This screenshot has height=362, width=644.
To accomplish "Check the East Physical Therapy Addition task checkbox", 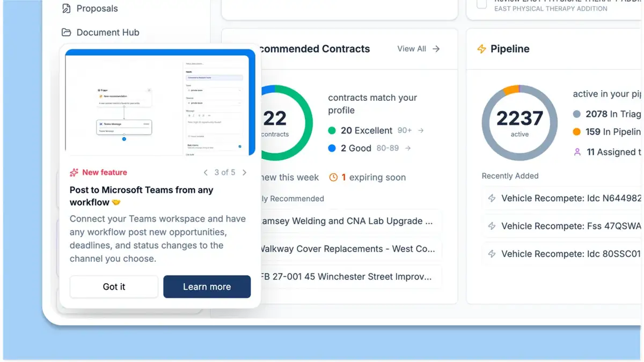I will point(482,4).
